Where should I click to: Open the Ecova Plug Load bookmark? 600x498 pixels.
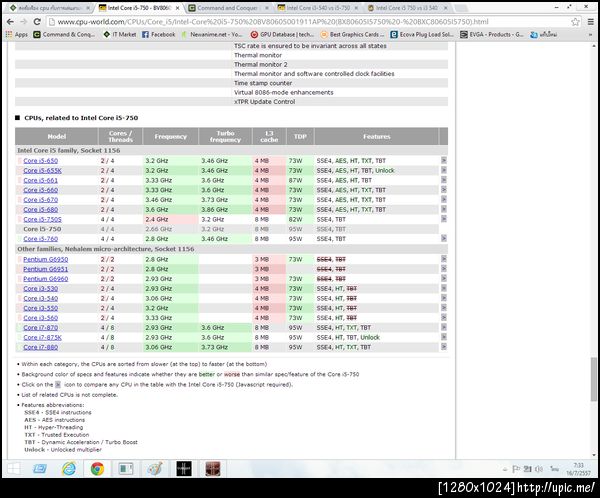point(422,34)
